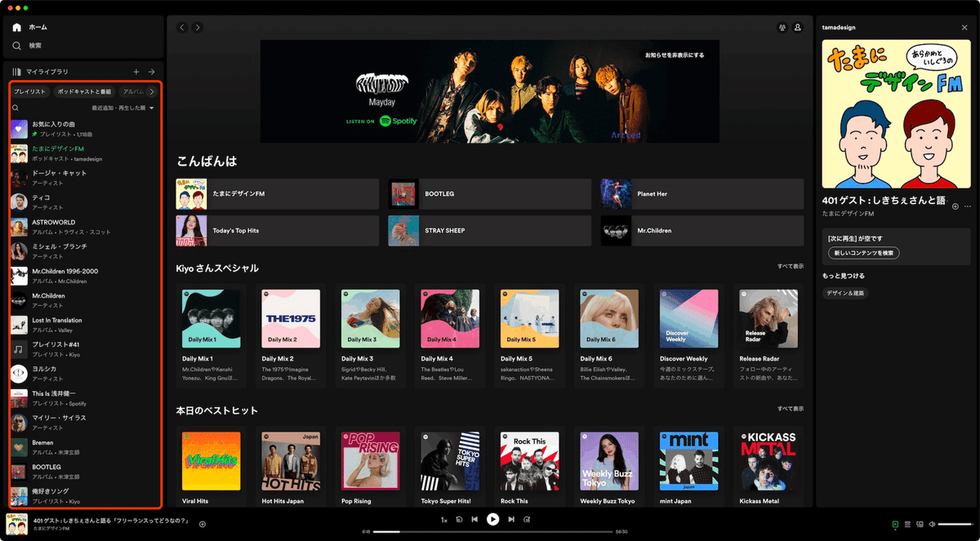The height and width of the screenshot is (541, 980).
Task: Open Daily Mix 4 card
Action: point(449,334)
